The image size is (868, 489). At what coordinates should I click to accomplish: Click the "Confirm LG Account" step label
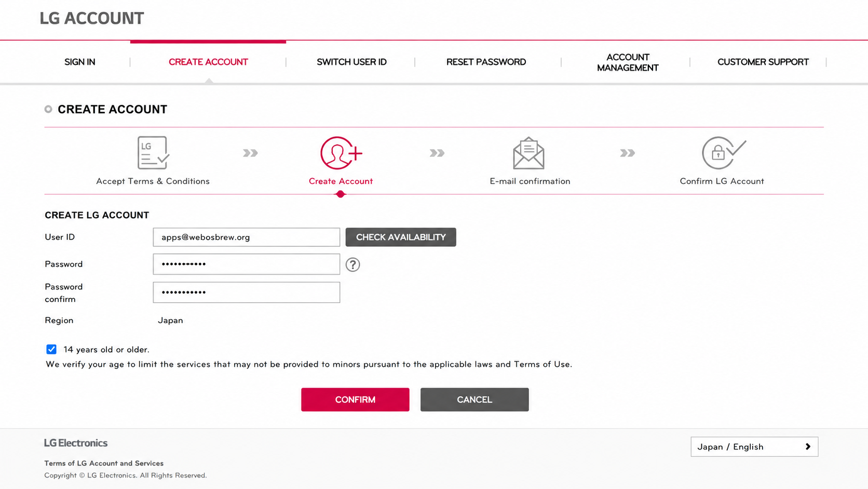[722, 181]
